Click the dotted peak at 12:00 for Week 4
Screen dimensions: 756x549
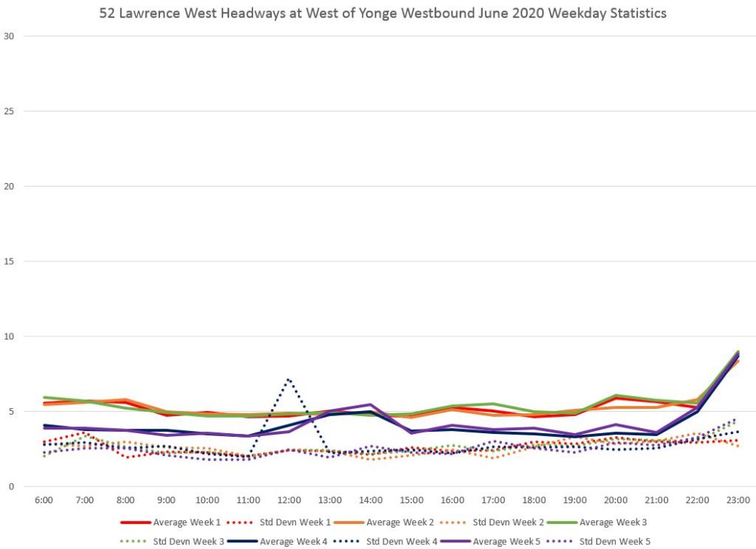coord(288,379)
